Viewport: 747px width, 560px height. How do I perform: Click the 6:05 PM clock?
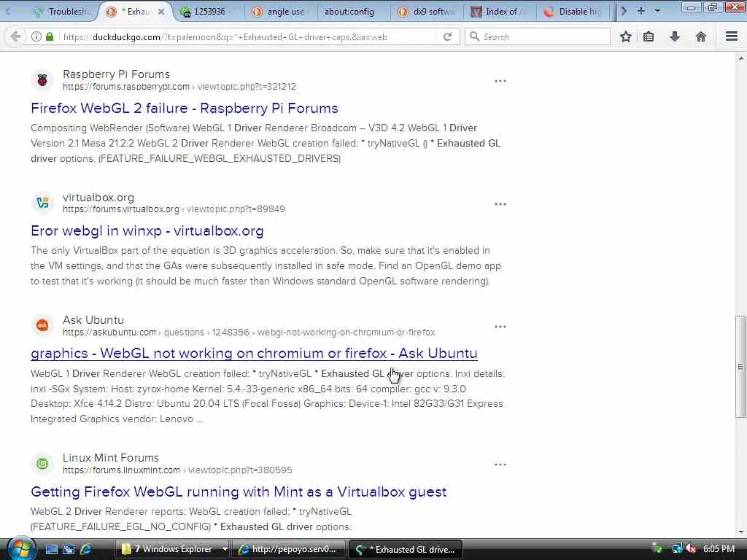click(x=719, y=549)
